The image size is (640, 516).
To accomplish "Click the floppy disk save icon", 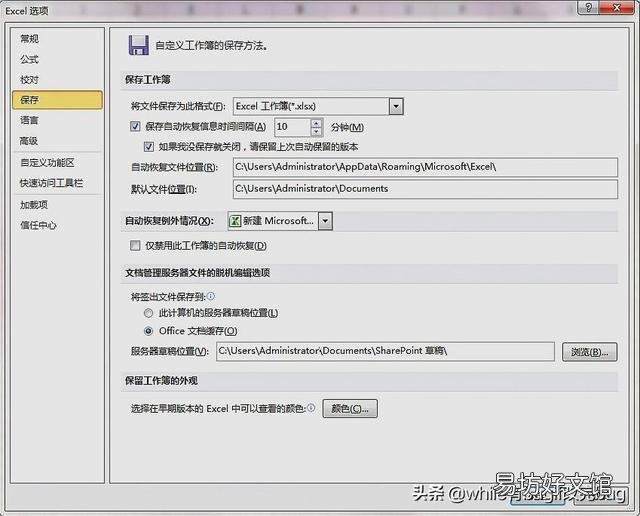I will (139, 45).
